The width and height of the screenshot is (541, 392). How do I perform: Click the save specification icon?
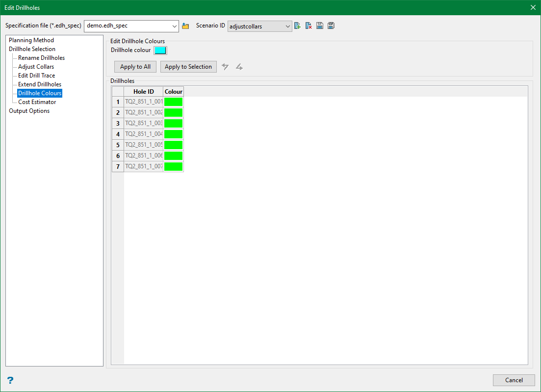coord(320,26)
